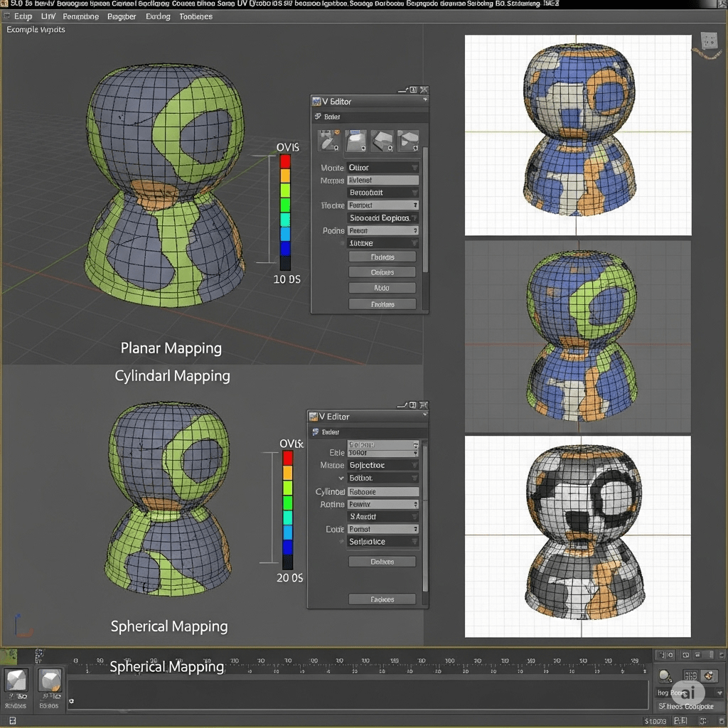The width and height of the screenshot is (728, 728).
Task: Click the top button in upper V Editor button stack
Action: pyautogui.click(x=382, y=257)
